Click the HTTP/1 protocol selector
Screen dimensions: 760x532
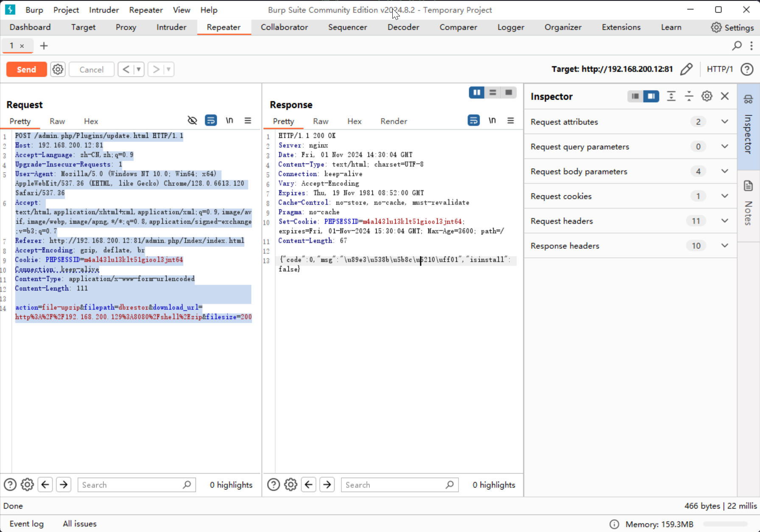[720, 69]
